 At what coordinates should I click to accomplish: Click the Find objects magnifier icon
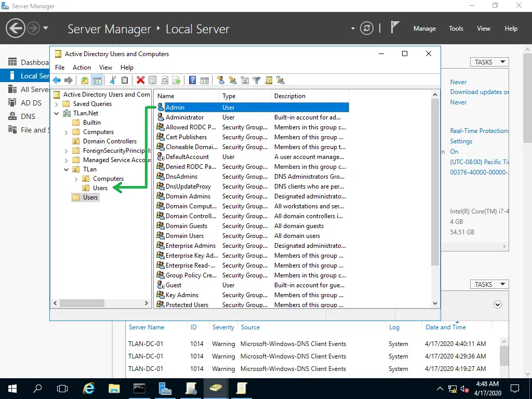[x=269, y=81]
